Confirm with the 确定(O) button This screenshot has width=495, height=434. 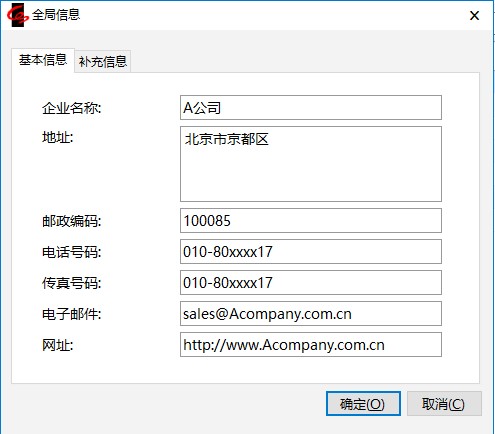point(363,404)
